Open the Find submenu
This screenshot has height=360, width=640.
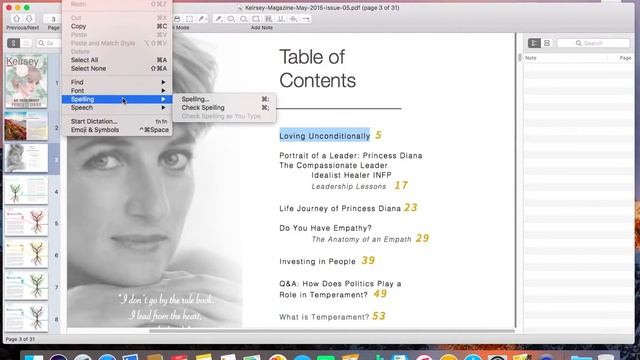point(117,82)
